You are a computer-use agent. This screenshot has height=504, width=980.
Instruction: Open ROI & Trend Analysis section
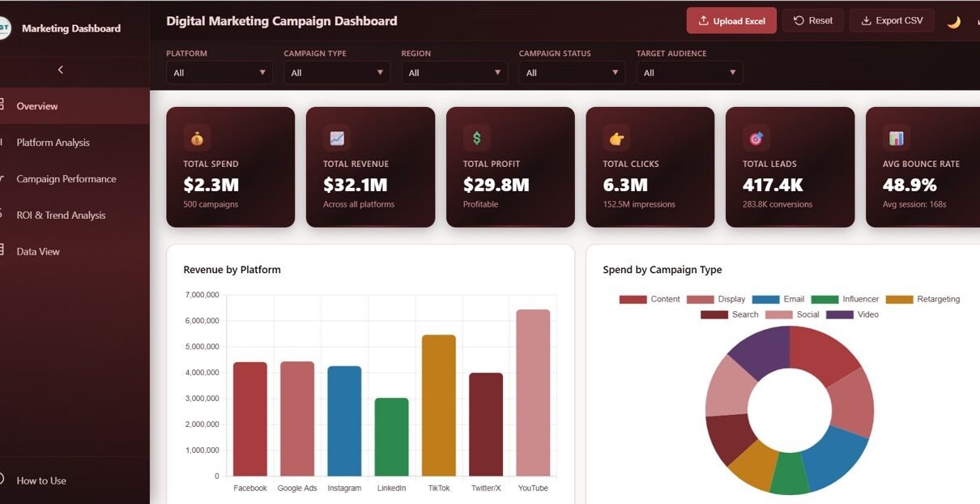tap(61, 216)
